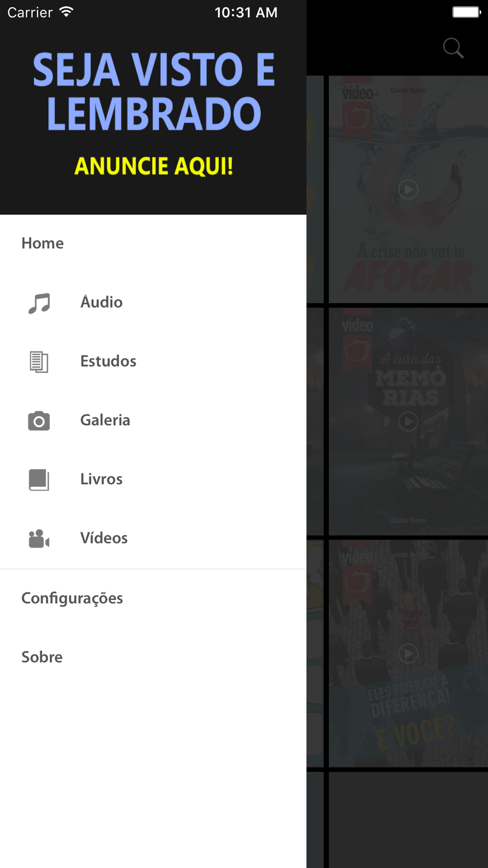Open the Sobre about page
488x868 pixels.
[x=42, y=657]
